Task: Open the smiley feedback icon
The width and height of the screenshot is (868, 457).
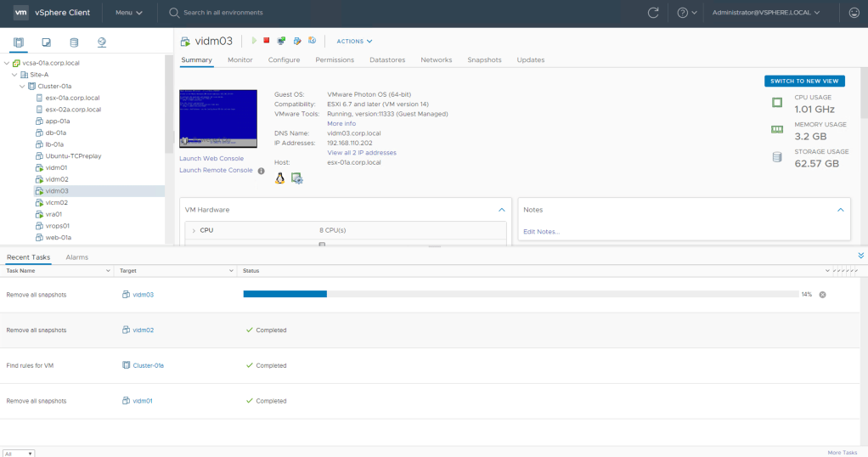Action: point(854,13)
